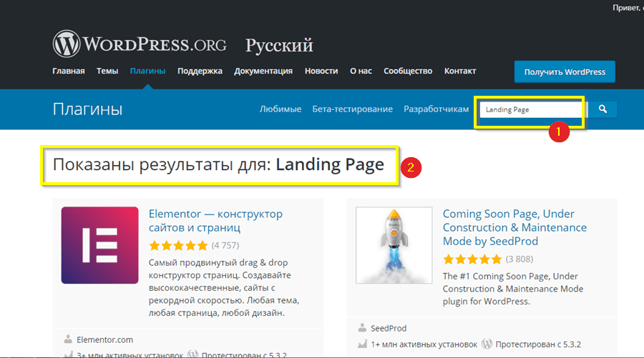Click the Плагины page heading

coord(87,109)
